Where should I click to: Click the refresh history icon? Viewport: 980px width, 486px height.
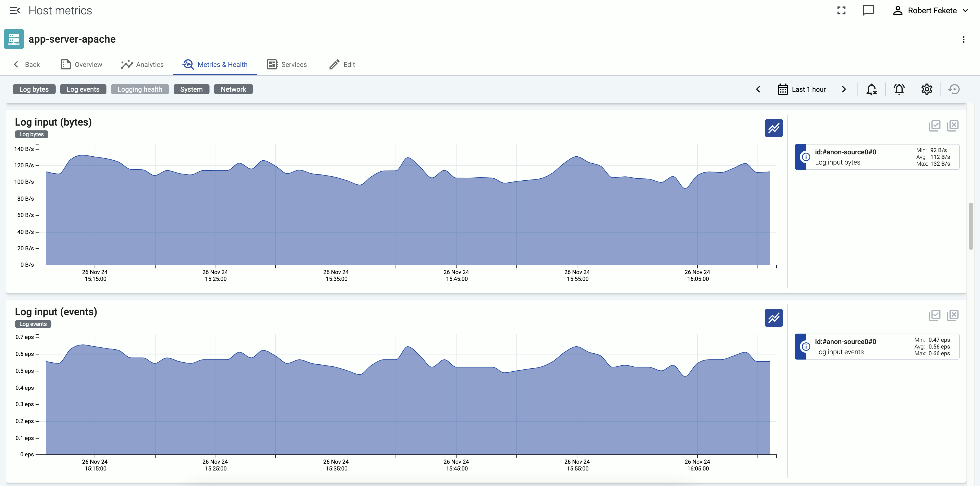954,89
